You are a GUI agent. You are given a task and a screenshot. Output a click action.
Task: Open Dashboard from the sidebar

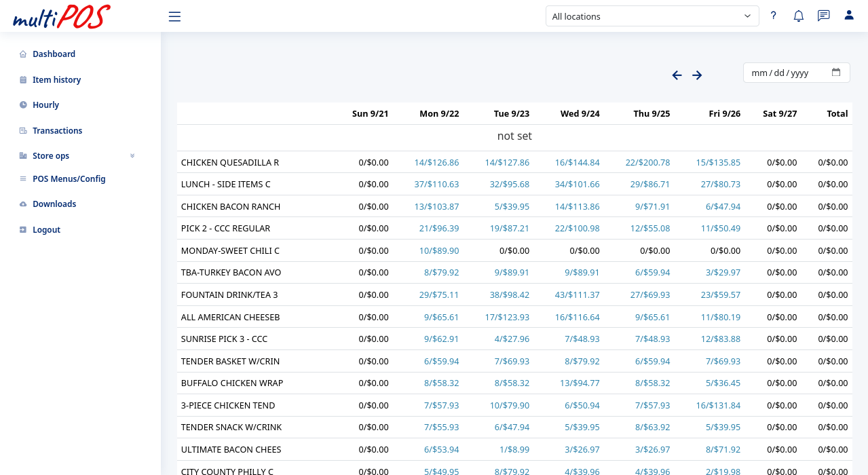pos(54,54)
